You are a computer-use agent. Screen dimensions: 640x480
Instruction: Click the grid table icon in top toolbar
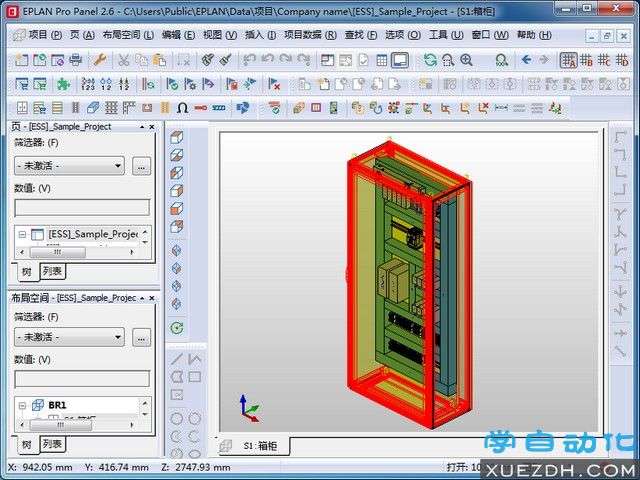pos(382,60)
